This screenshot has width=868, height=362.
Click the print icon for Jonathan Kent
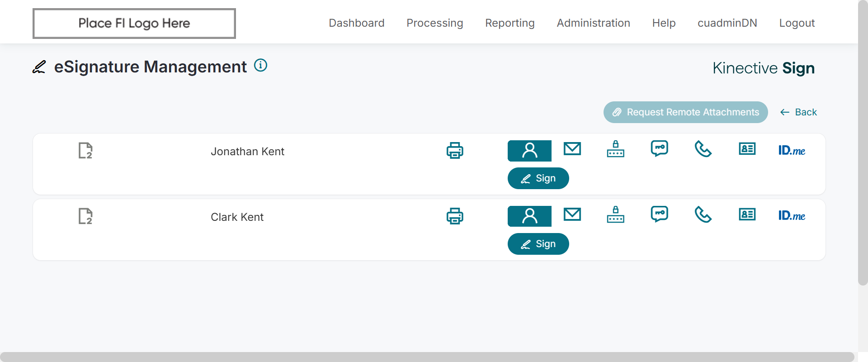[455, 151]
